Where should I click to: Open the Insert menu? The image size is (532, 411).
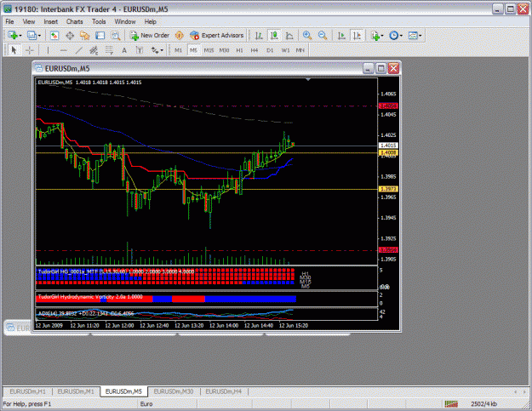click(x=50, y=22)
